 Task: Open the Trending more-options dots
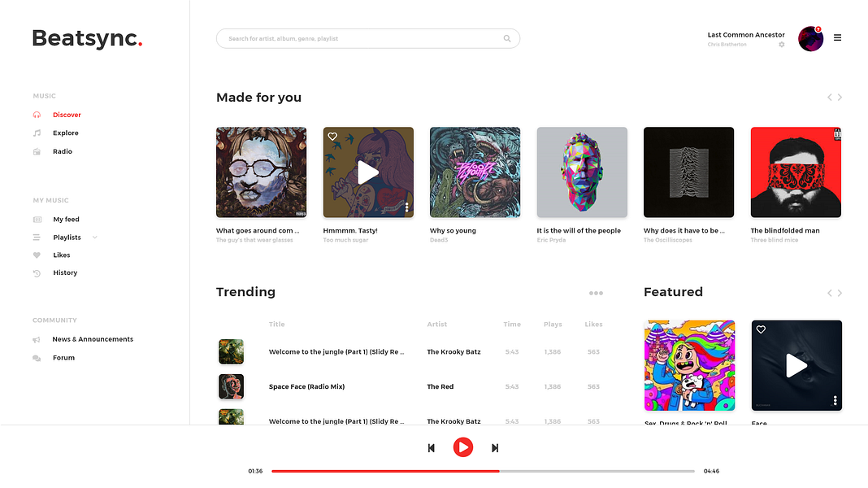pos(596,293)
